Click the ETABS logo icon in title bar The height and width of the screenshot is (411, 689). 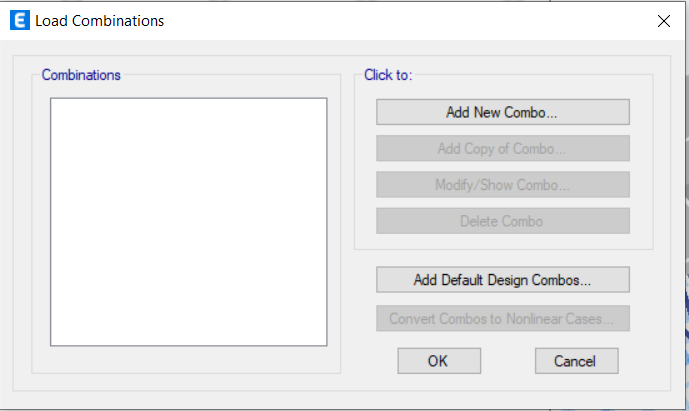click(20, 21)
